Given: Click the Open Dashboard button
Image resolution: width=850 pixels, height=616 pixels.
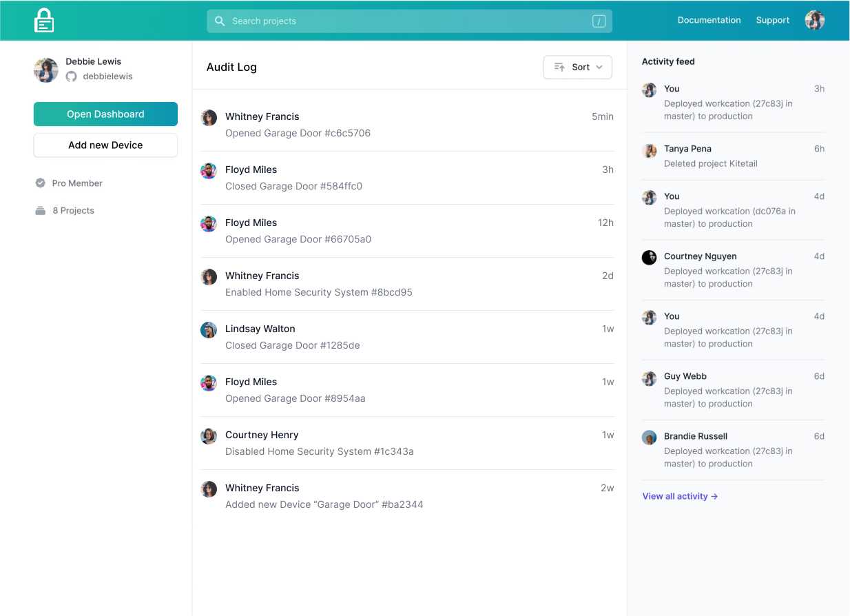Looking at the screenshot, I should tap(105, 114).
